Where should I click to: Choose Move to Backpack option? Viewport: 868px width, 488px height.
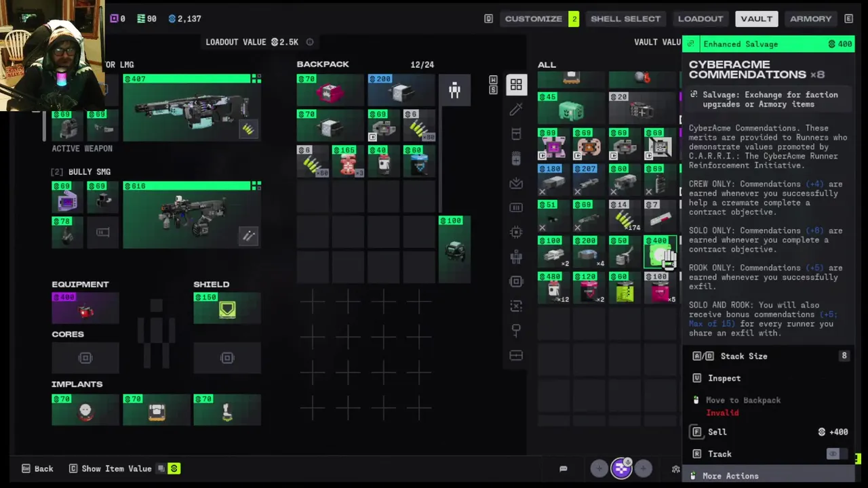tap(769, 405)
